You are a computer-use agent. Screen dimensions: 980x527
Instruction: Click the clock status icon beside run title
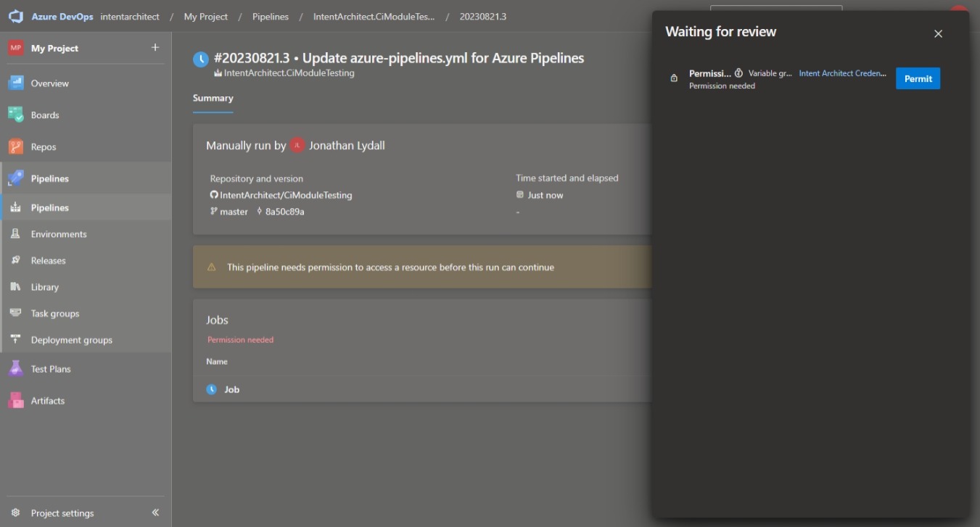point(201,59)
